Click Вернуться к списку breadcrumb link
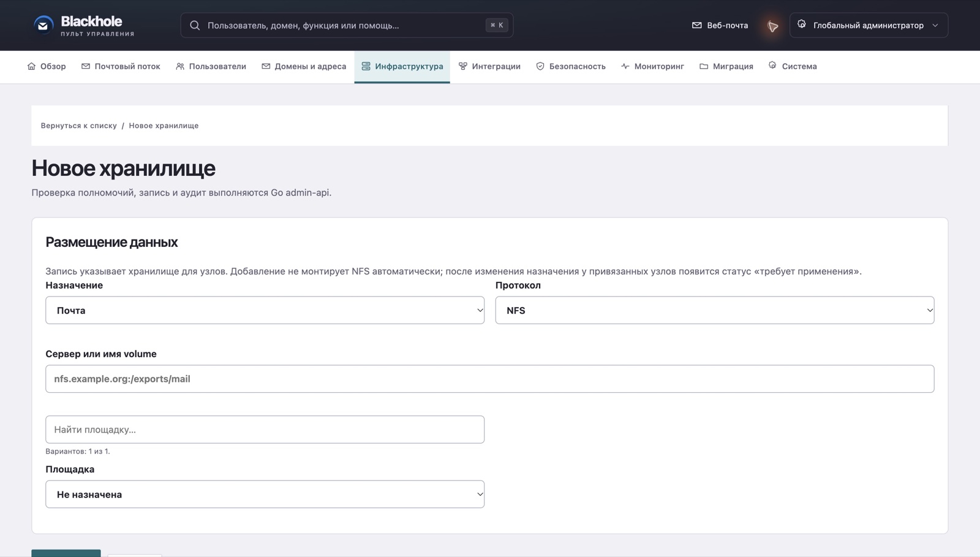 78,126
